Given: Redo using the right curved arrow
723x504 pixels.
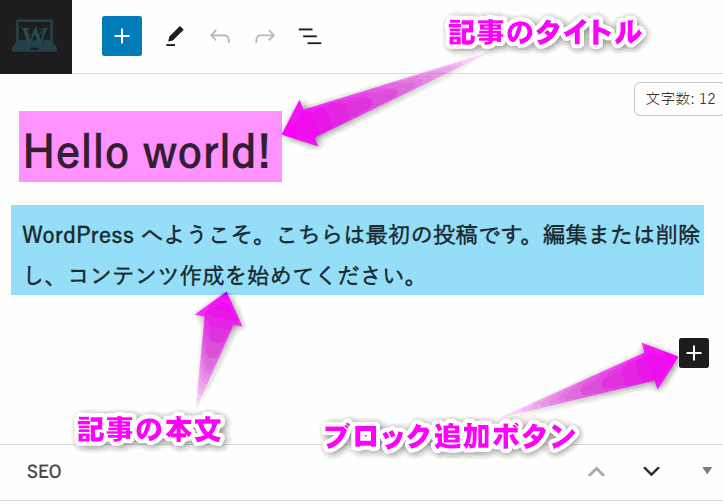Looking at the screenshot, I should (265, 37).
